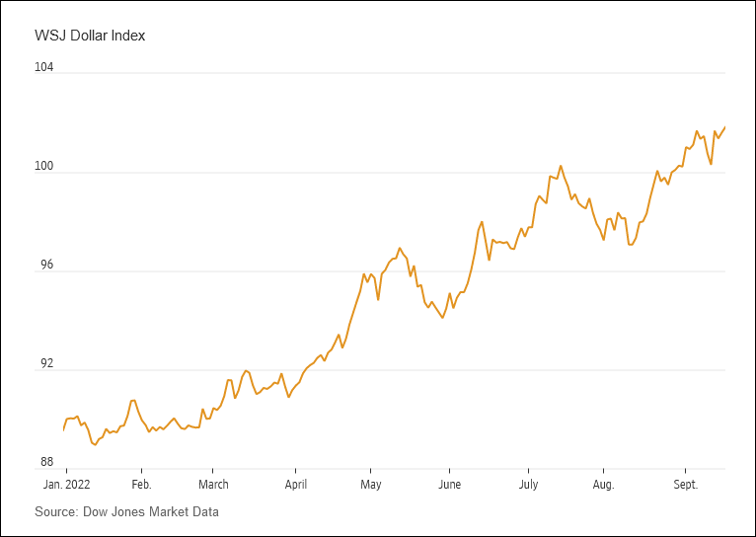This screenshot has width=756, height=537.
Task: Click the WSJ Dollar Index chart title
Action: coord(91,37)
